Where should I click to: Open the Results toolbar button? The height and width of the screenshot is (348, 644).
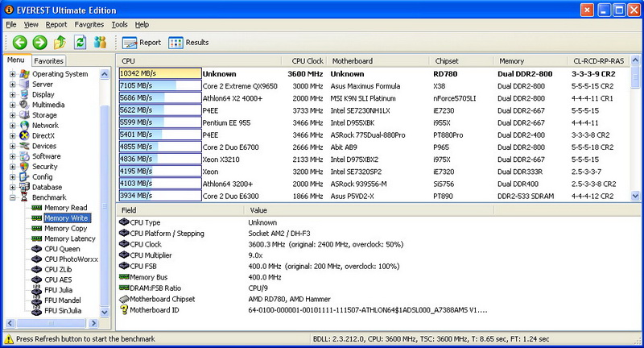(x=188, y=43)
